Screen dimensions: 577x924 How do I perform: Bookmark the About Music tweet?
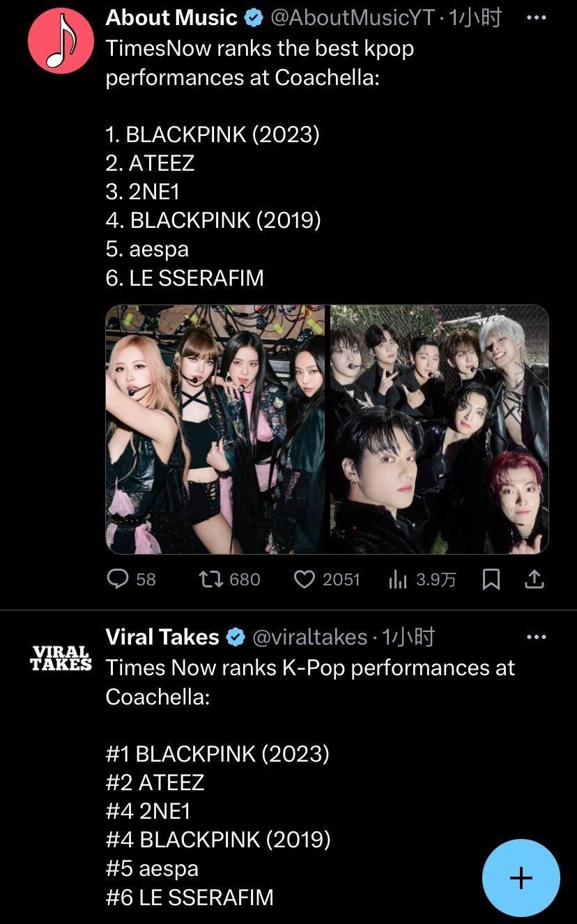(x=491, y=579)
